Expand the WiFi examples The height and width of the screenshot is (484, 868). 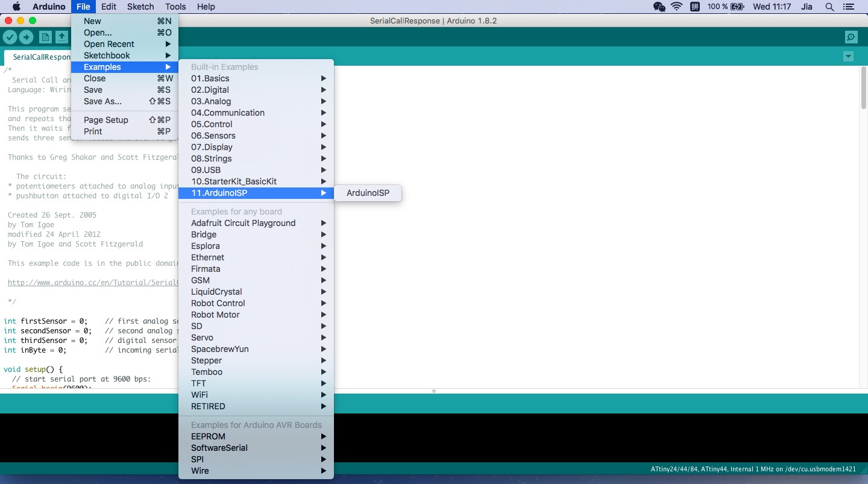256,395
